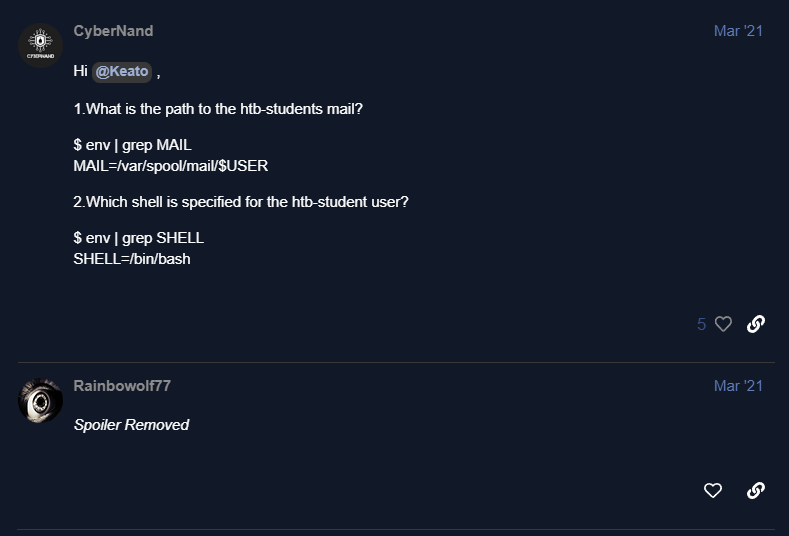This screenshot has height=536, width=789.
Task: Copy link to Rainbowolf77's post via chain icon
Action: [756, 490]
